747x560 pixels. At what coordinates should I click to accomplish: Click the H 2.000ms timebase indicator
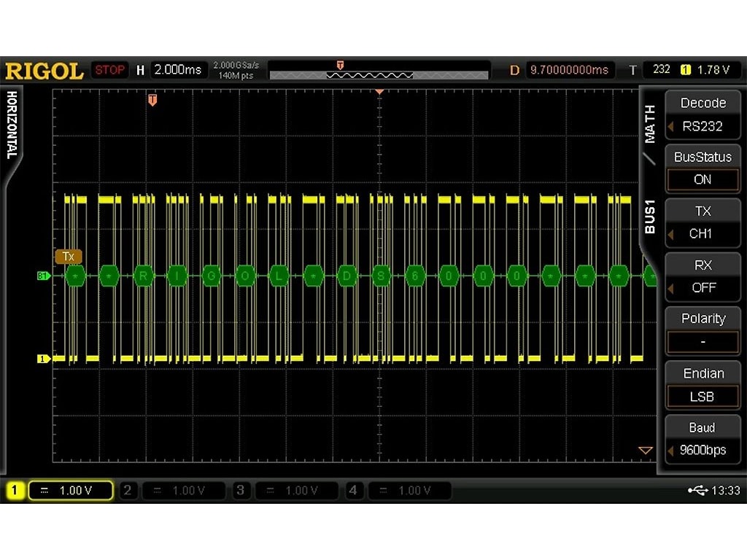click(x=174, y=69)
